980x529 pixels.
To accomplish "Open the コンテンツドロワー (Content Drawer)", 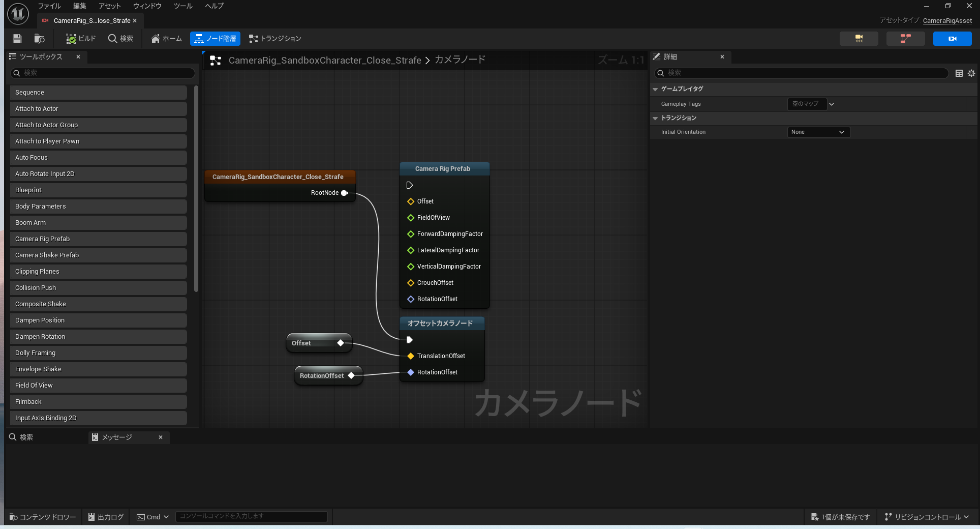I will click(x=43, y=517).
